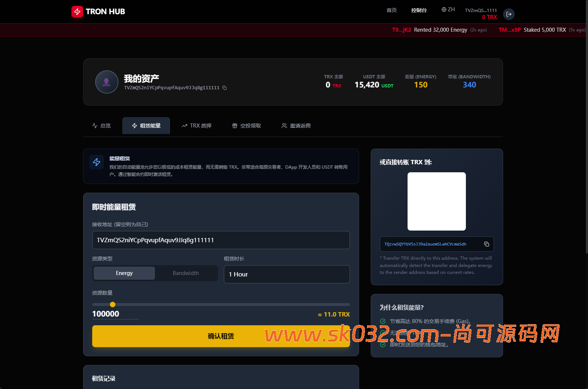Click the logout icon at top right
This screenshot has height=389, width=588.
coord(509,14)
